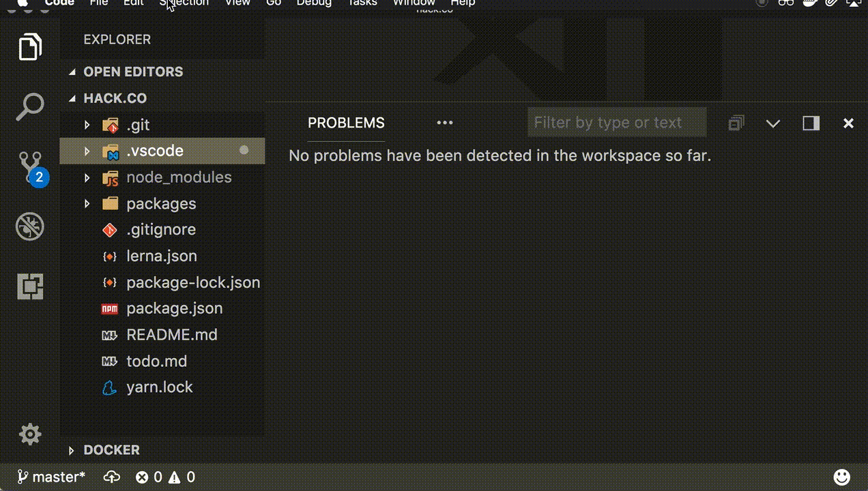Open the Search view icon
The height and width of the screenshot is (491, 868).
pos(30,106)
